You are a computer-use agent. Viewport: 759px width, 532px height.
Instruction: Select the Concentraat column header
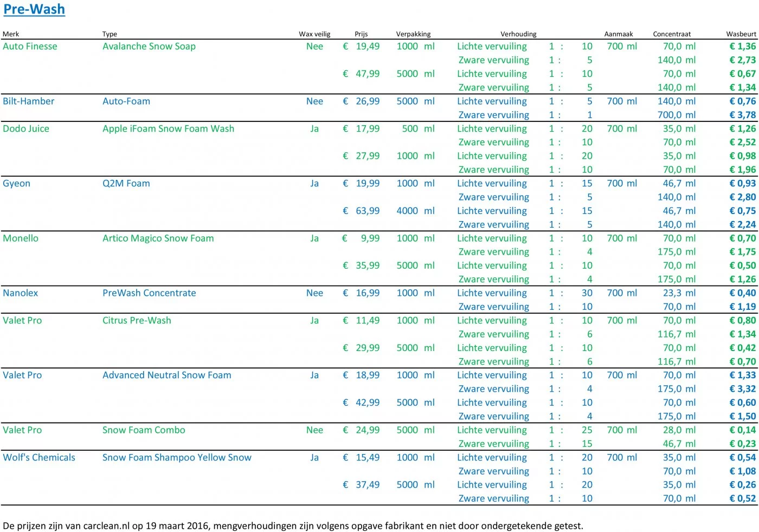[672, 34]
